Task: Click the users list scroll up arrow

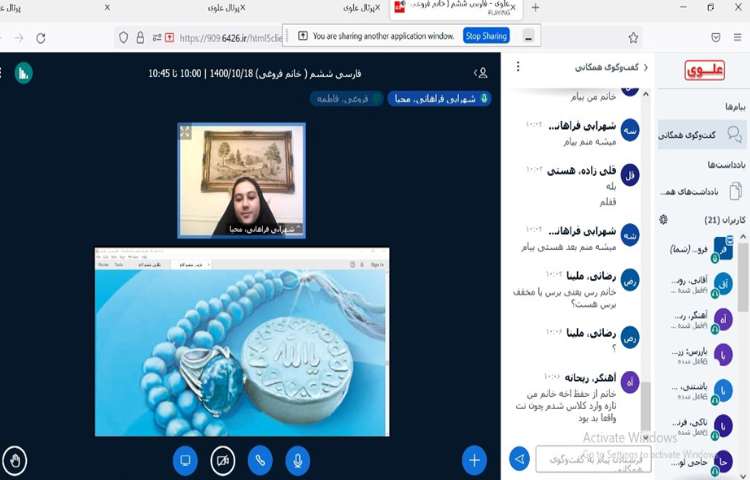Action: (742, 237)
